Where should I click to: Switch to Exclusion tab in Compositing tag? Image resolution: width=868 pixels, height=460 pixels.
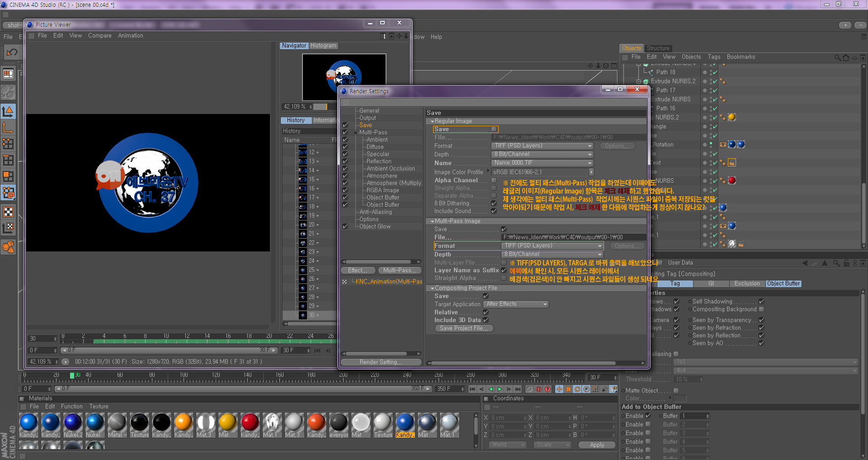tap(747, 284)
